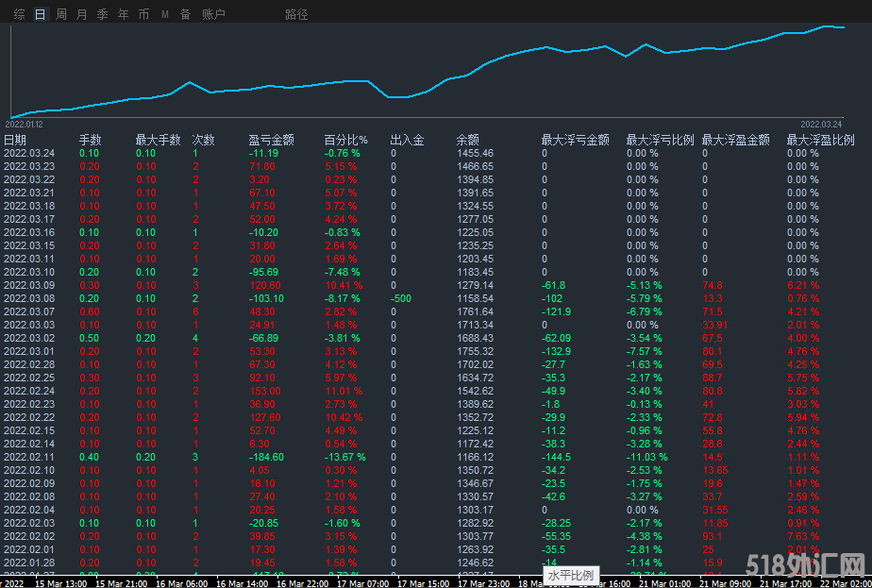872x588 pixels.
Task: Select the 年 yearly tab
Action: coord(123,14)
